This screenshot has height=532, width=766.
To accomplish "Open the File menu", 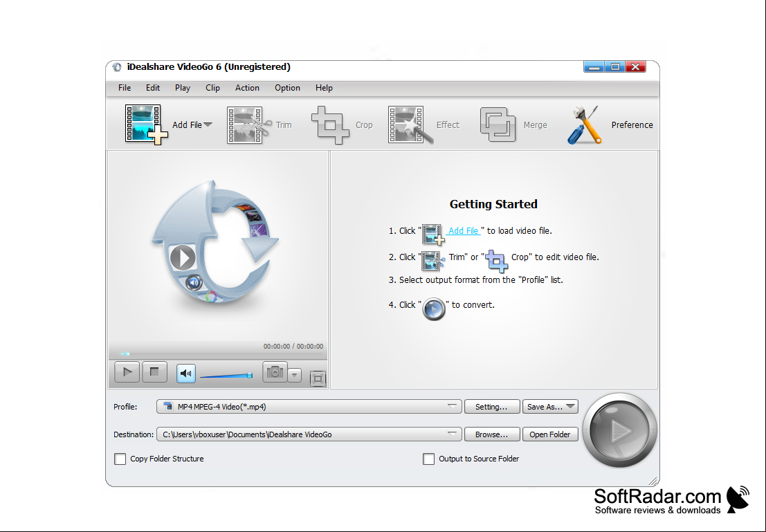I will click(x=125, y=88).
